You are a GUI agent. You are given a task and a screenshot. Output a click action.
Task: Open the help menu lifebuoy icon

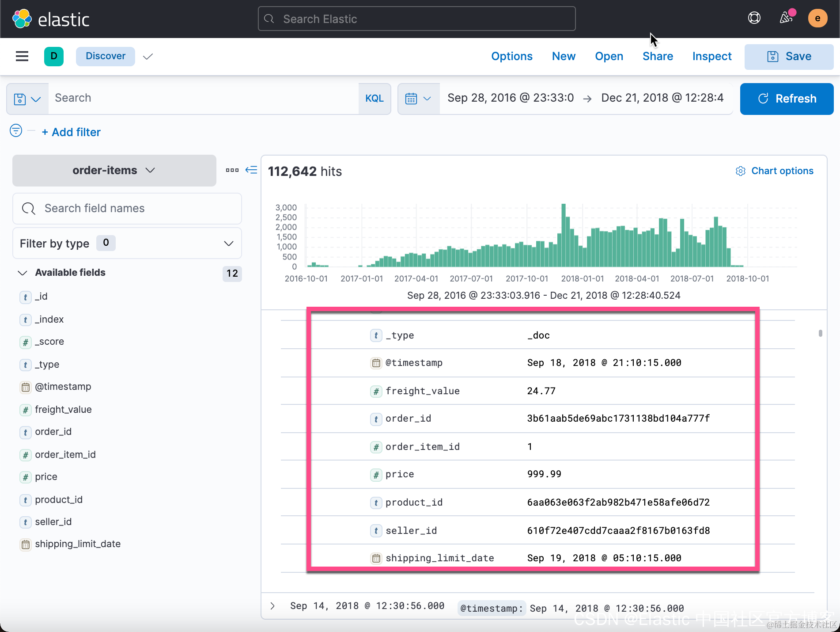(754, 18)
